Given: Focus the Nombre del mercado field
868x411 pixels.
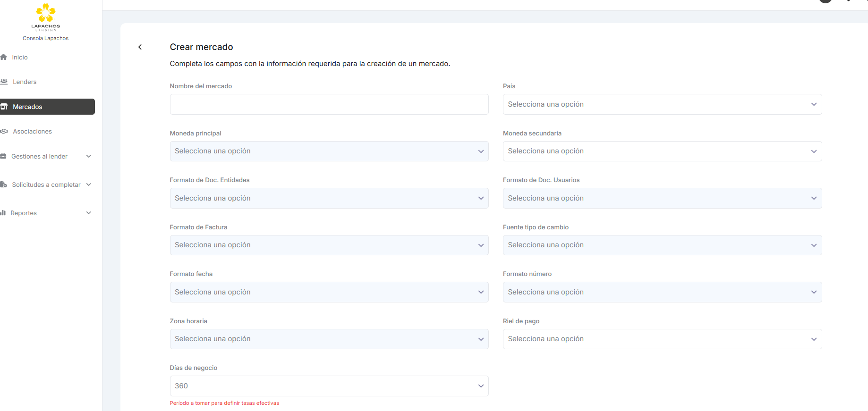Looking at the screenshot, I should tap(329, 104).
